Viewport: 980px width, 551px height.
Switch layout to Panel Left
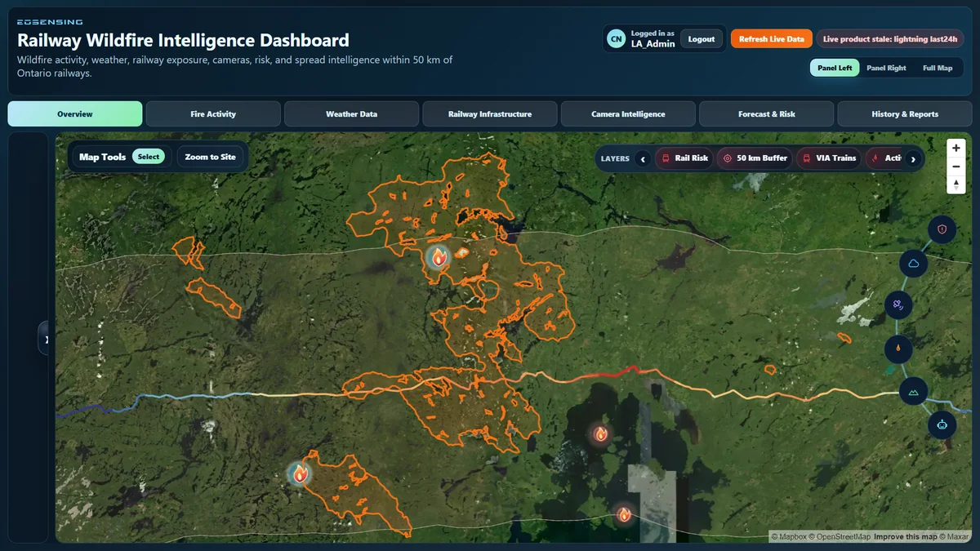point(835,68)
